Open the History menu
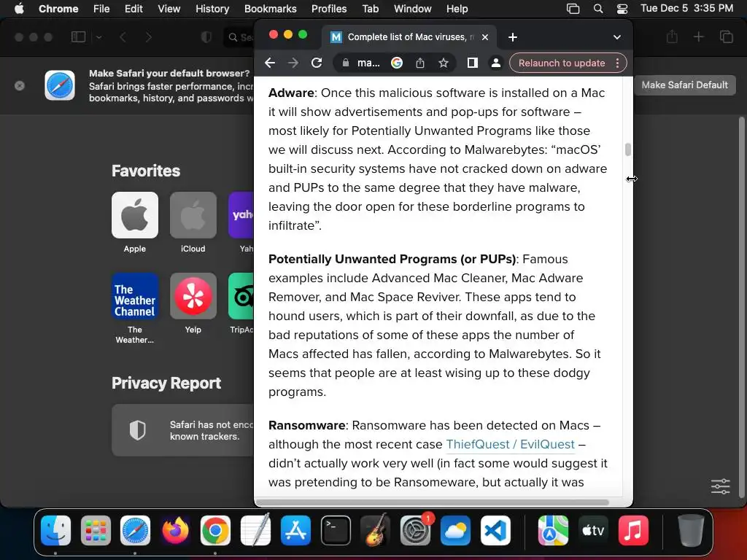This screenshot has width=747, height=560. click(x=212, y=9)
